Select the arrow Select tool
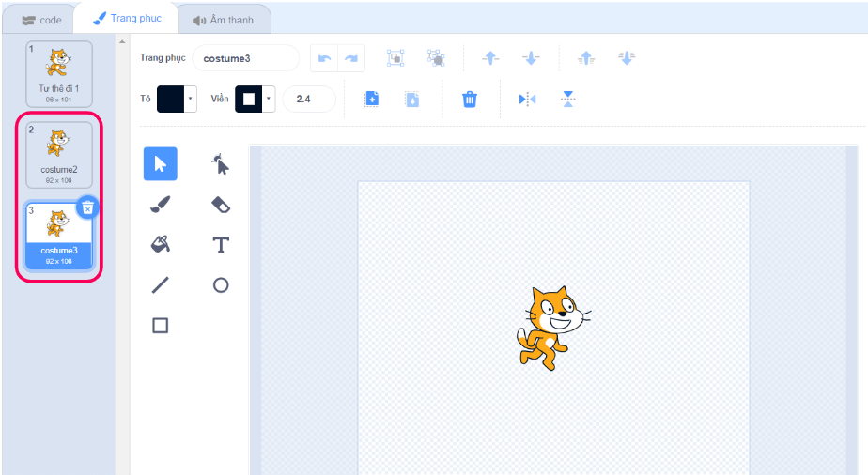This screenshot has width=868, height=475. (x=161, y=163)
